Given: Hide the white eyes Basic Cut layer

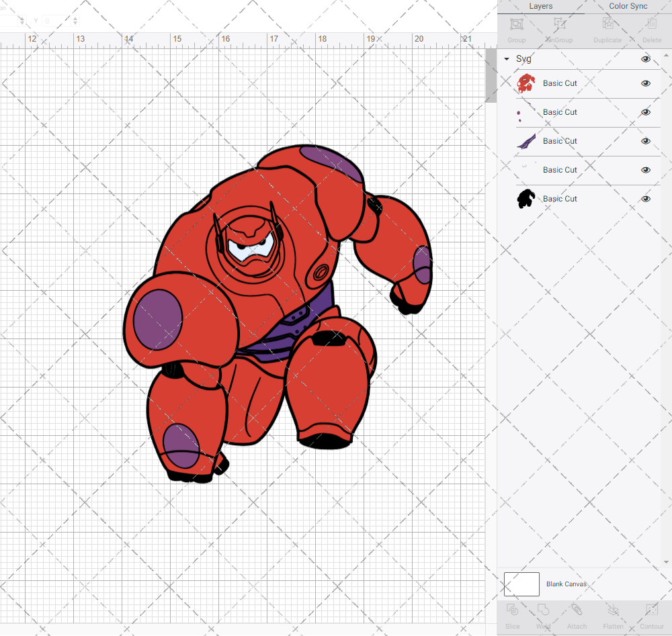Looking at the screenshot, I should pyautogui.click(x=645, y=170).
